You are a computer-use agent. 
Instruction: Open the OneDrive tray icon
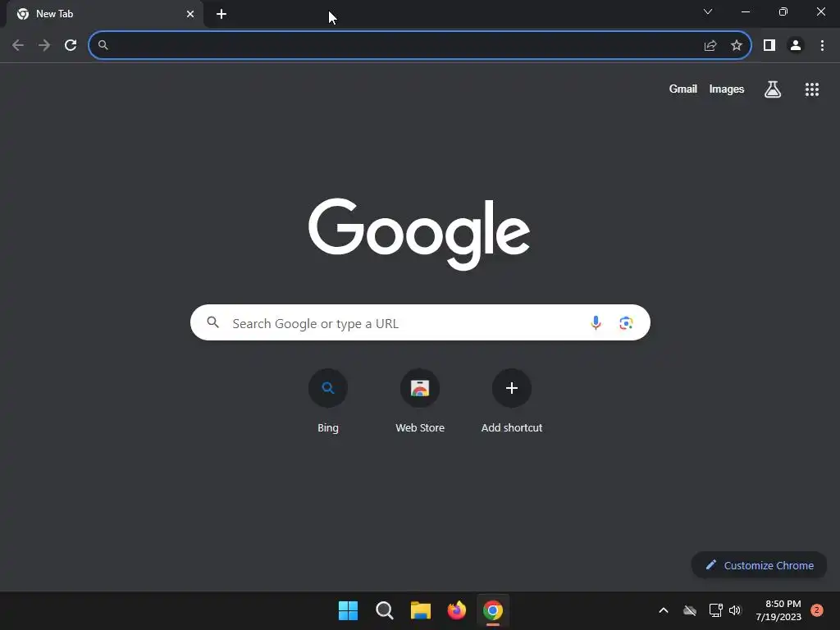(x=690, y=610)
